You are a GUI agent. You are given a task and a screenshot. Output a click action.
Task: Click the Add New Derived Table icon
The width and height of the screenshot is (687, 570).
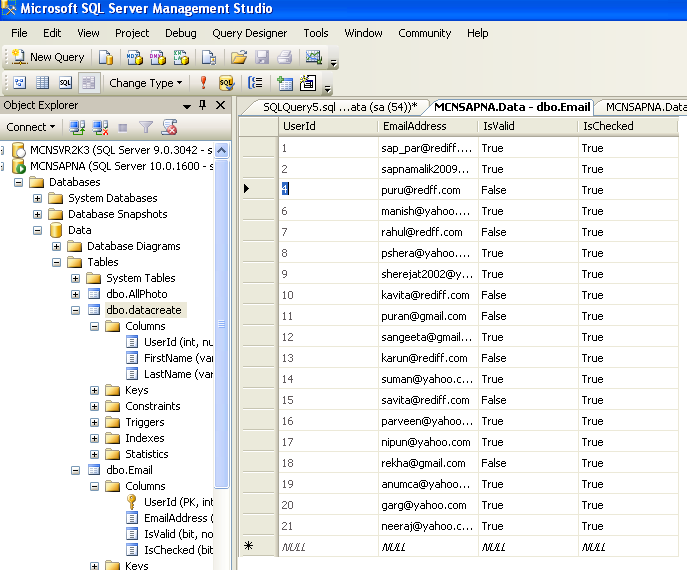pyautogui.click(x=308, y=83)
